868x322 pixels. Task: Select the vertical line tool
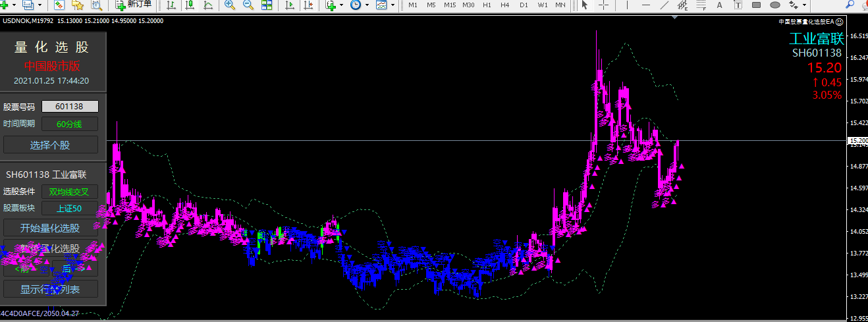pyautogui.click(x=627, y=5)
